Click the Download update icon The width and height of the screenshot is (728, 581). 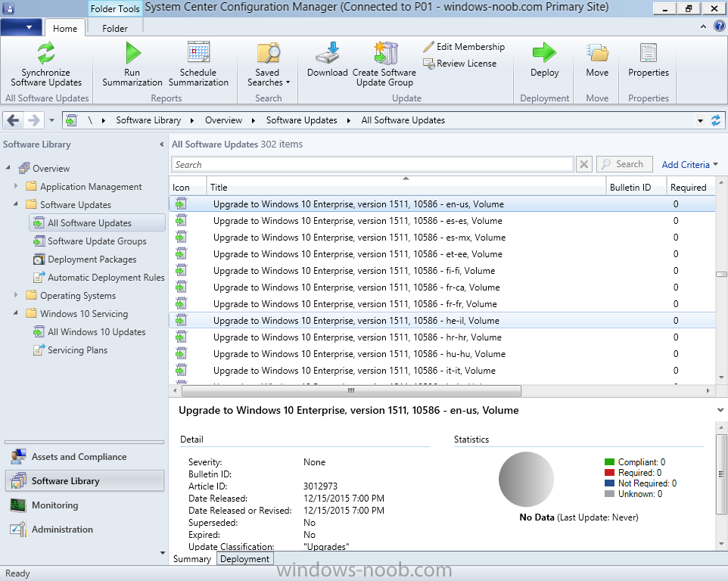[328, 52]
